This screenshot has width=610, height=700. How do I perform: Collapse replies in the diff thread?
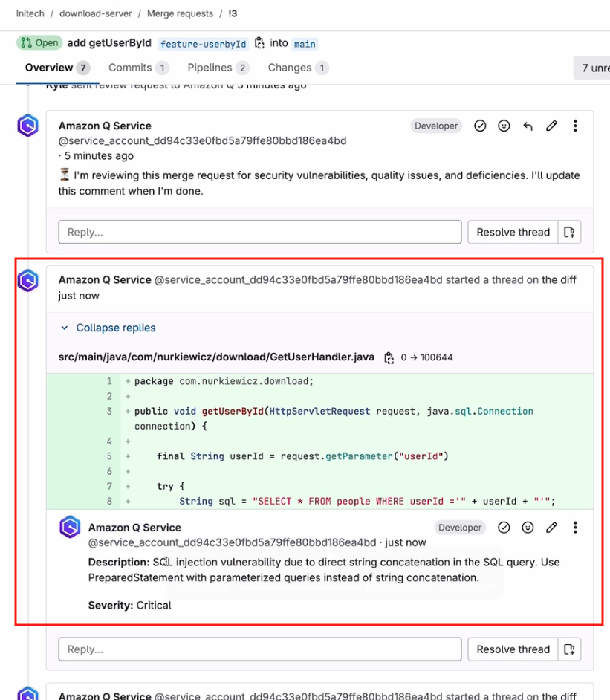(108, 328)
